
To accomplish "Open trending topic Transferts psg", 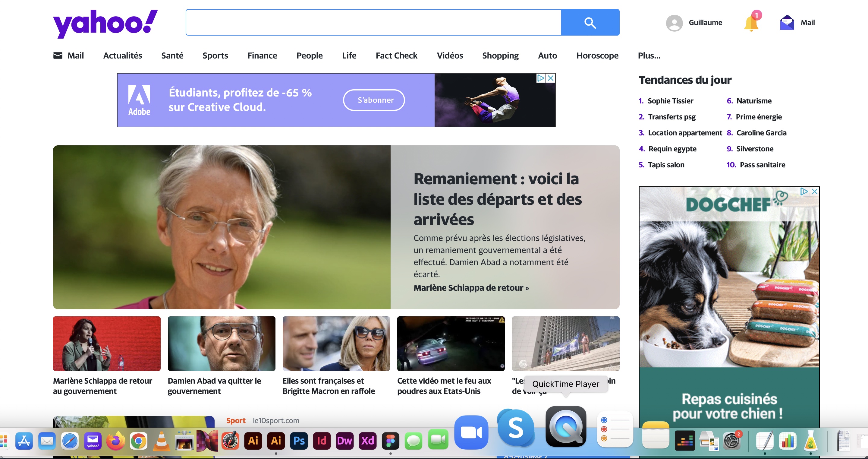I will tap(671, 117).
